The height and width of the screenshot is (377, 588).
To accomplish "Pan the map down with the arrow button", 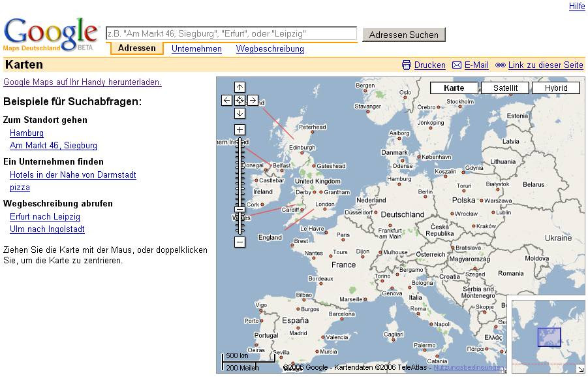I will 240,114.
